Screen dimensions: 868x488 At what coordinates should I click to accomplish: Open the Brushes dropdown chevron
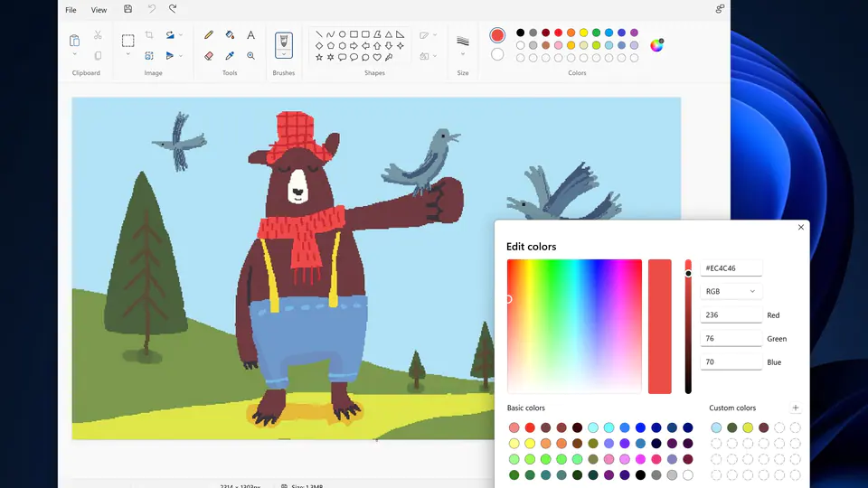283,54
